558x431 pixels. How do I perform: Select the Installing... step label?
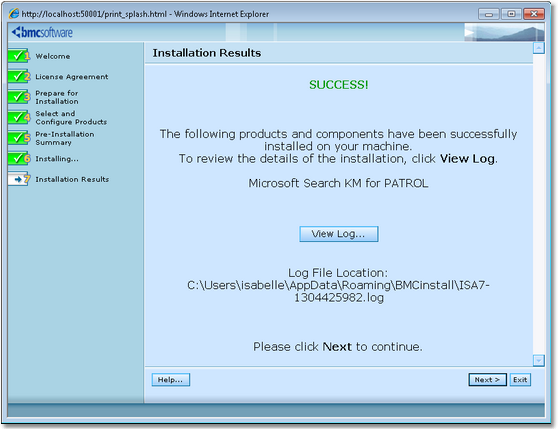[x=57, y=159]
